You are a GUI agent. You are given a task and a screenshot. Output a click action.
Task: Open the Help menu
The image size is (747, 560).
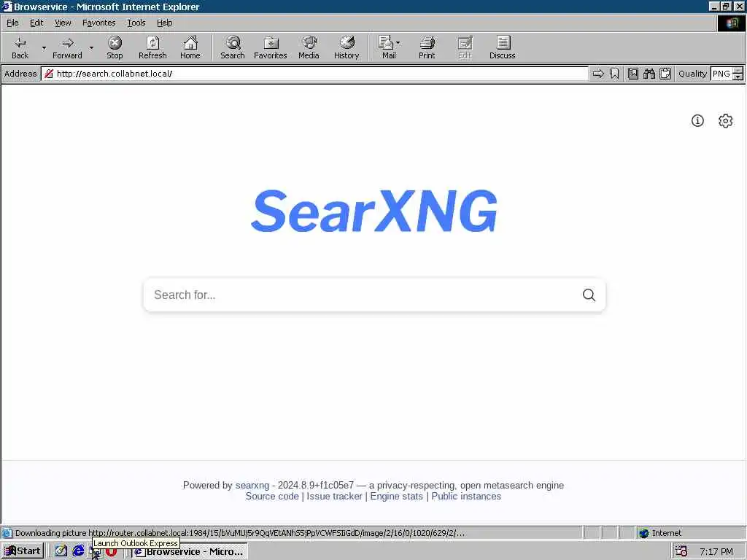(164, 23)
